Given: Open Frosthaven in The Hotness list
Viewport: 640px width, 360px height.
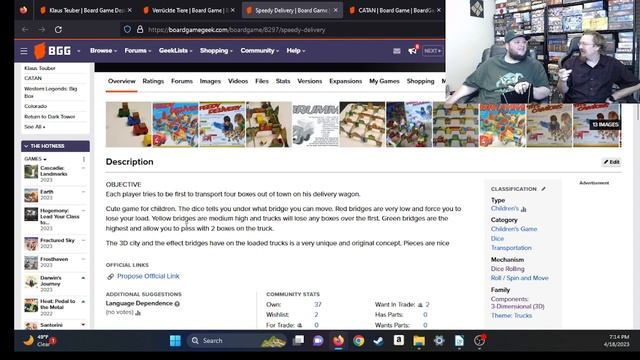Looking at the screenshot, I should click(x=53, y=259).
